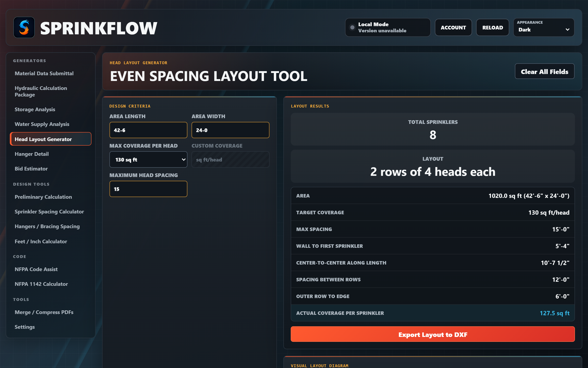Open Feet / Inch Calculator
This screenshot has width=588, height=368.
(x=51, y=241)
